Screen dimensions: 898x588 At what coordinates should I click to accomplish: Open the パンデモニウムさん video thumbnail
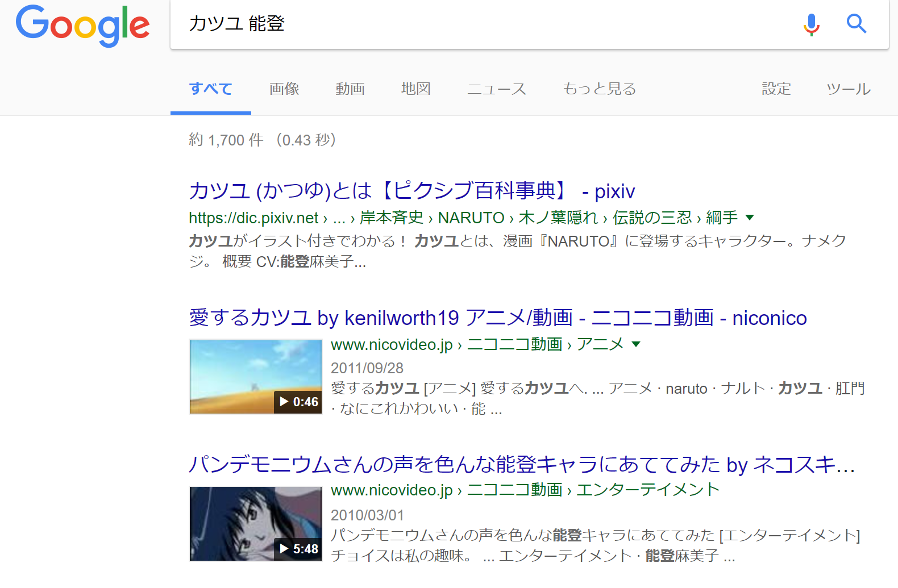coord(255,523)
